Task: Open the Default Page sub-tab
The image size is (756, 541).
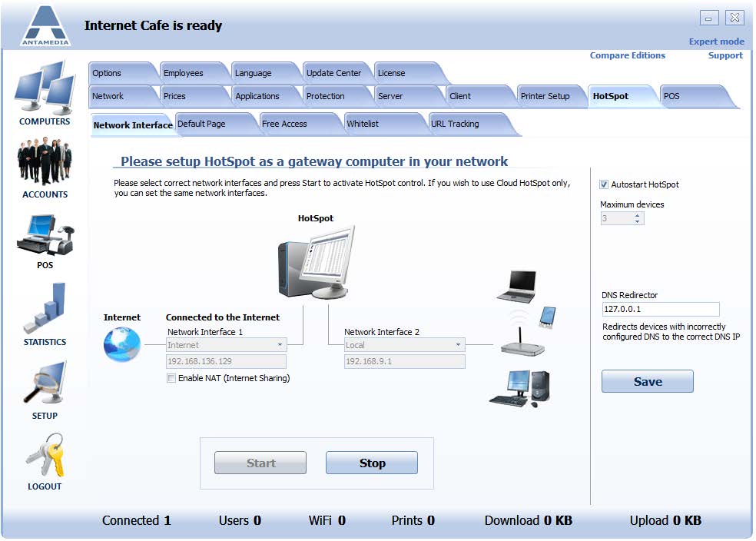Action: [x=216, y=124]
